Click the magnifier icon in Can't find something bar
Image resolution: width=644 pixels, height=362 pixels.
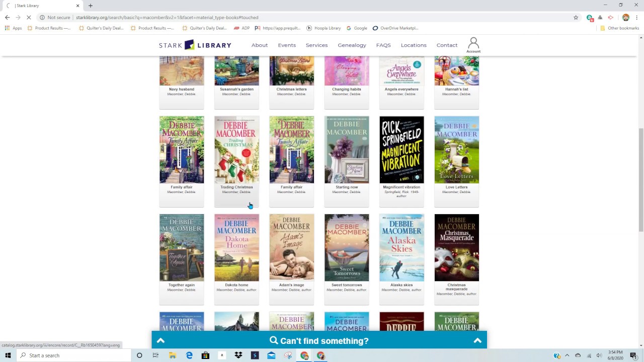point(274,340)
